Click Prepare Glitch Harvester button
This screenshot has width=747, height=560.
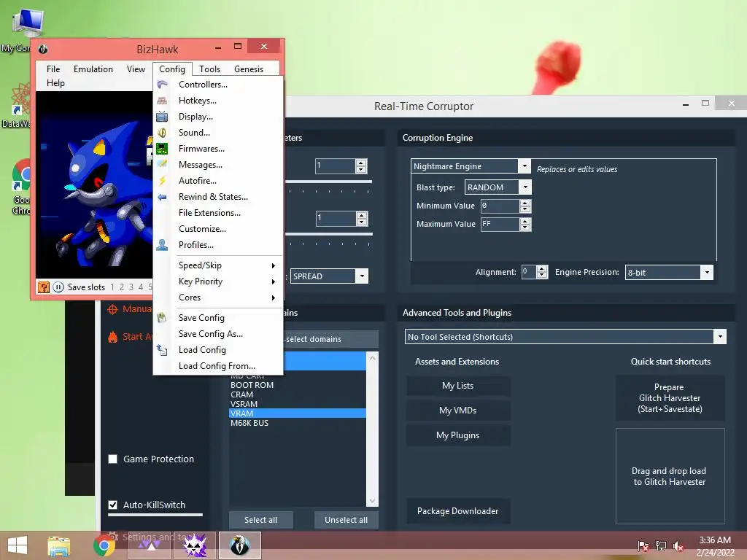click(670, 398)
